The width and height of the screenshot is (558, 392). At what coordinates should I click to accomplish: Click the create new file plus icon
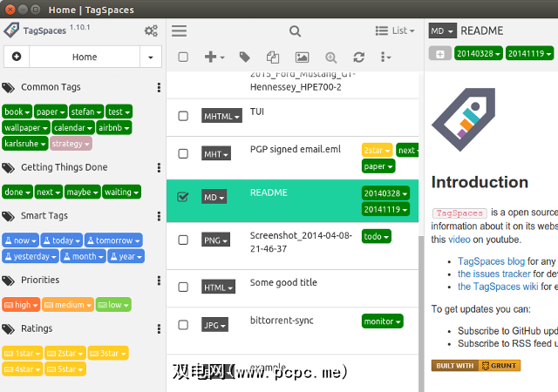point(214,57)
